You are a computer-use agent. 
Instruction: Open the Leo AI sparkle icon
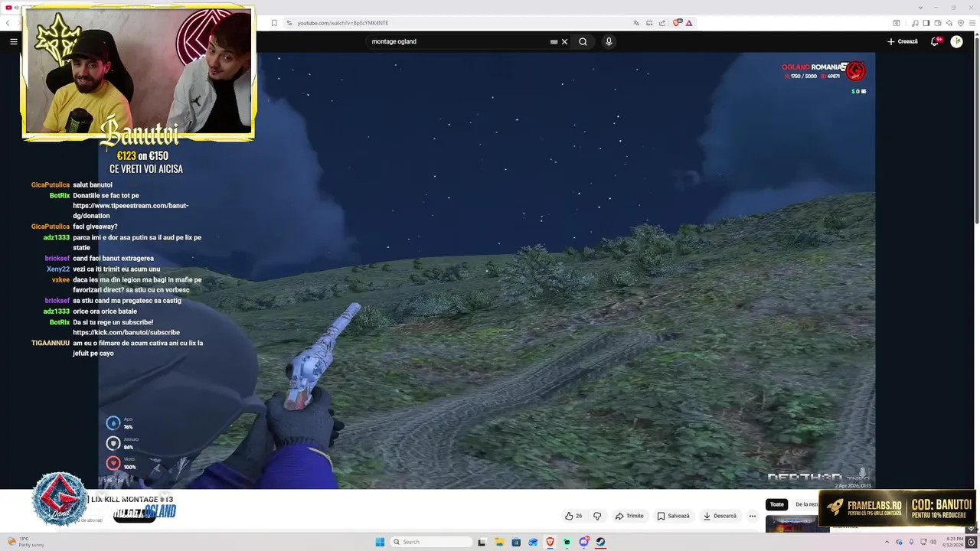click(x=949, y=23)
